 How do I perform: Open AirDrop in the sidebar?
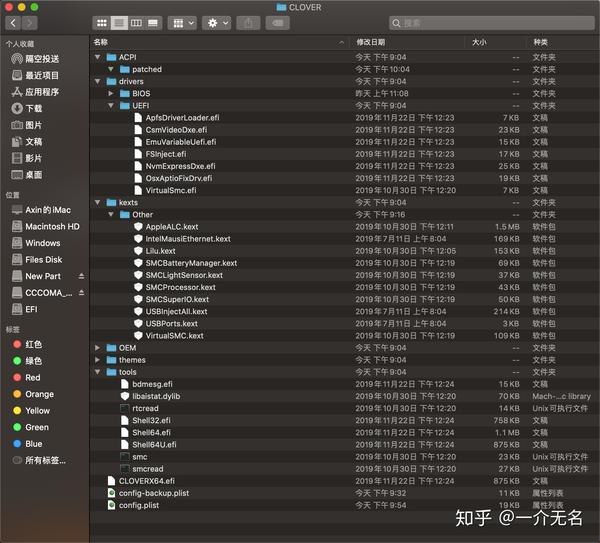click(x=35, y=59)
